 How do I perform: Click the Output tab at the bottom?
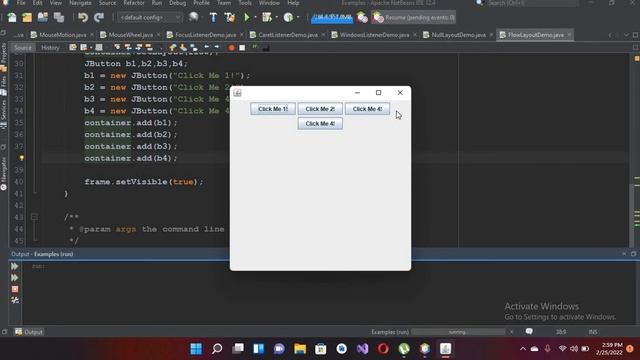[x=29, y=332]
